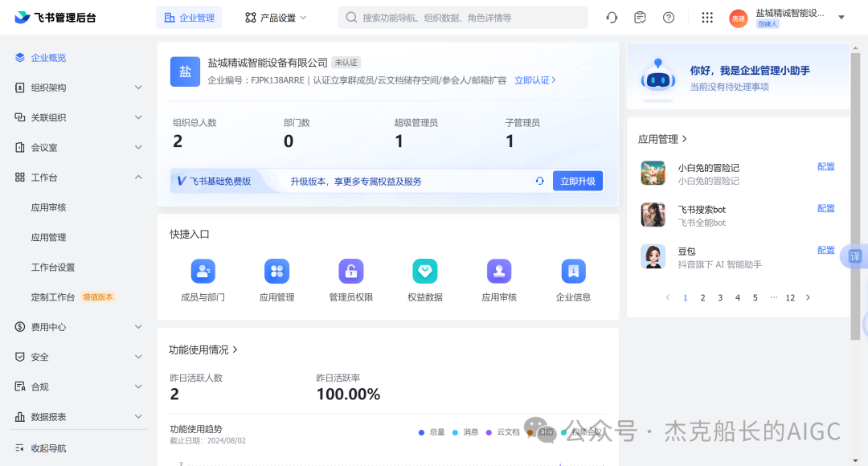Click the 数据报表 chart sidebar icon
Viewport: 868px width, 466px height.
coord(20,416)
